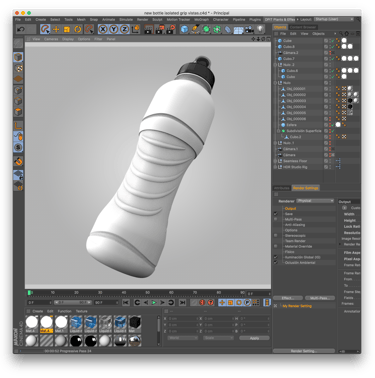
Task: Click Render to Picture Viewer icon
Action: tap(160, 29)
